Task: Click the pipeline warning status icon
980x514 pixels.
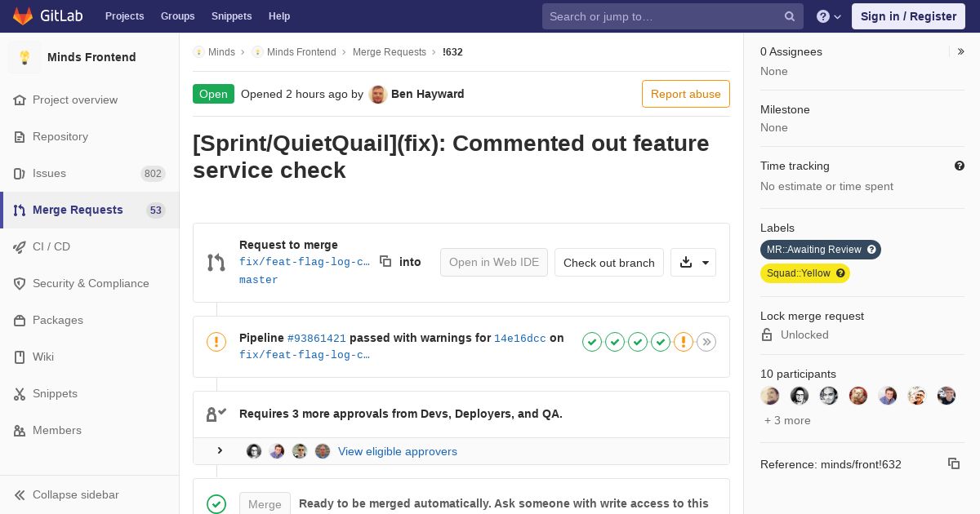Action: coord(216,342)
